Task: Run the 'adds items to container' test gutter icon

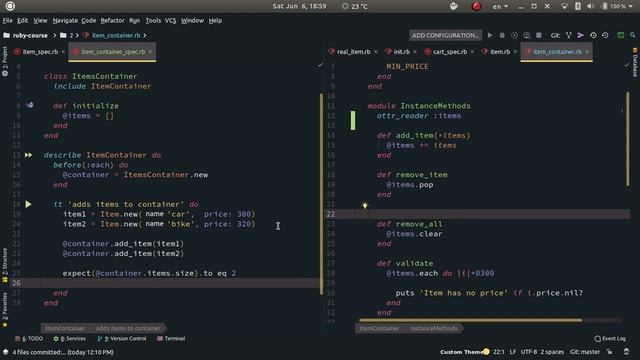Action: pos(28,204)
